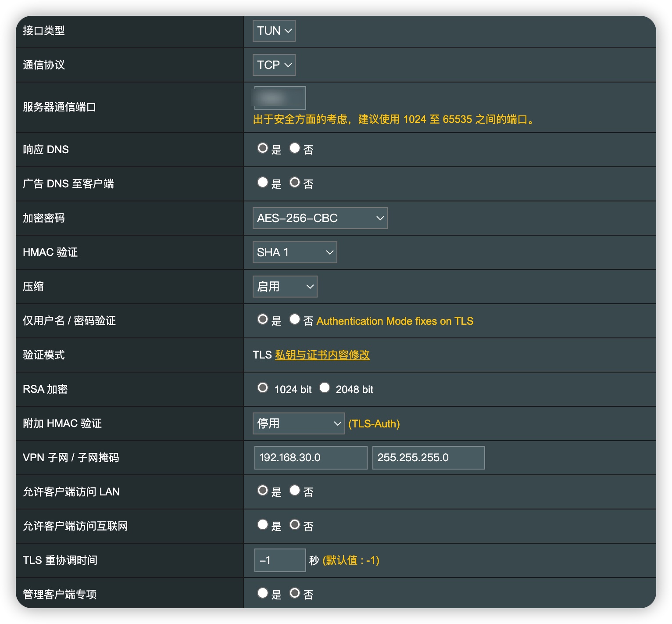The width and height of the screenshot is (672, 624).
Task: Select 1024 bit RSA 加密
Action: (x=263, y=387)
